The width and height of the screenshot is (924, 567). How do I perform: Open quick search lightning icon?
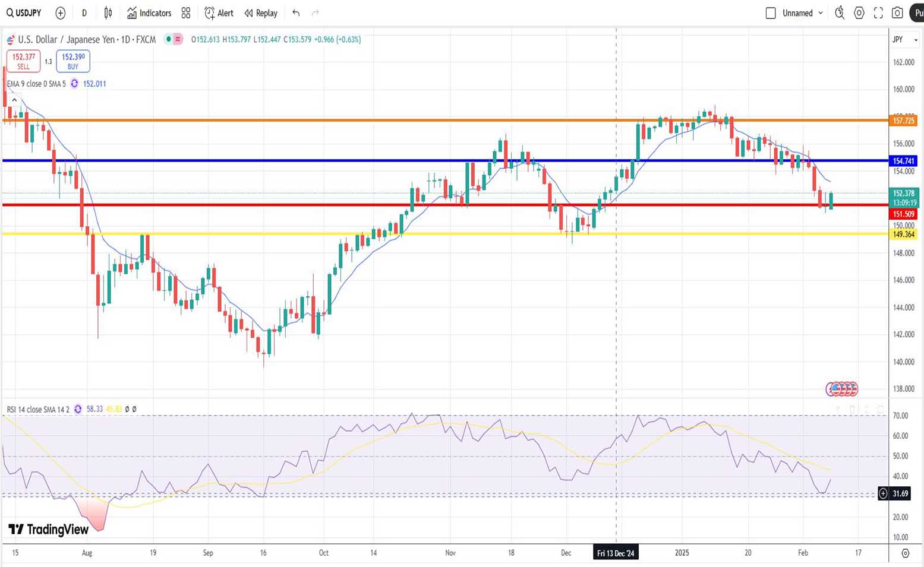tap(840, 12)
